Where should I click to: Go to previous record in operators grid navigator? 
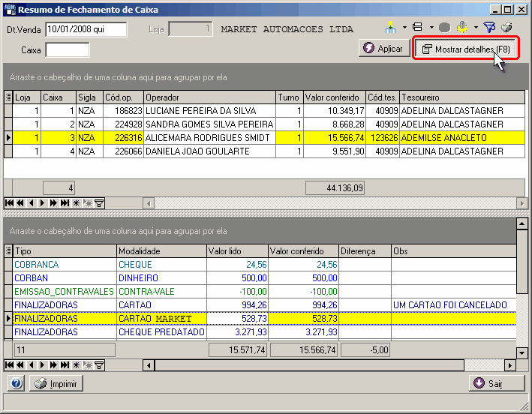pos(32,203)
